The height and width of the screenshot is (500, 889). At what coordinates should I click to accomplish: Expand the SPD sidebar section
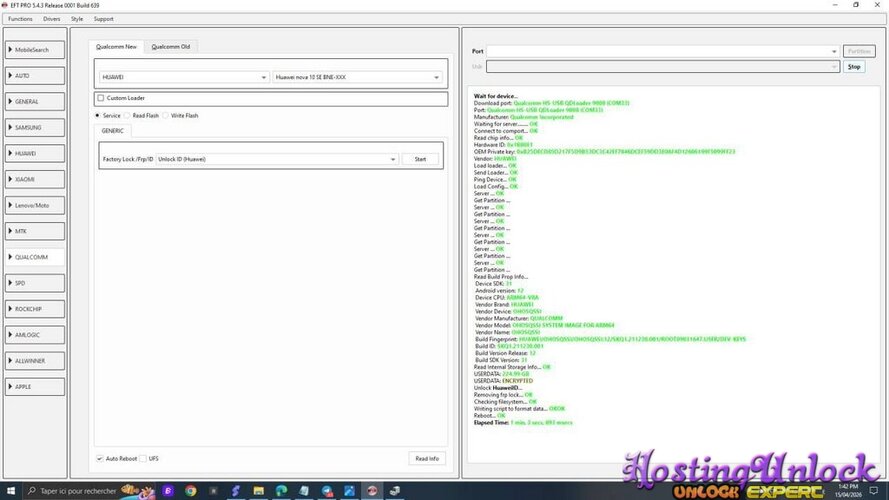coord(35,283)
